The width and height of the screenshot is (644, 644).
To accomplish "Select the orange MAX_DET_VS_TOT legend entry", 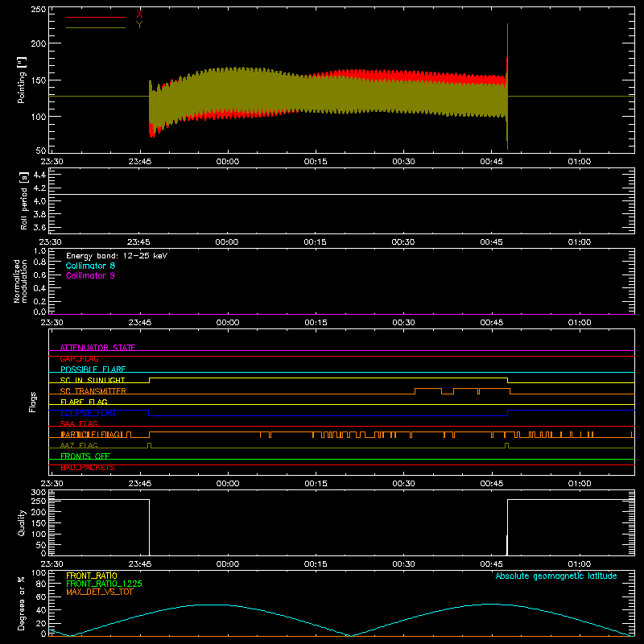I will pos(100,592).
